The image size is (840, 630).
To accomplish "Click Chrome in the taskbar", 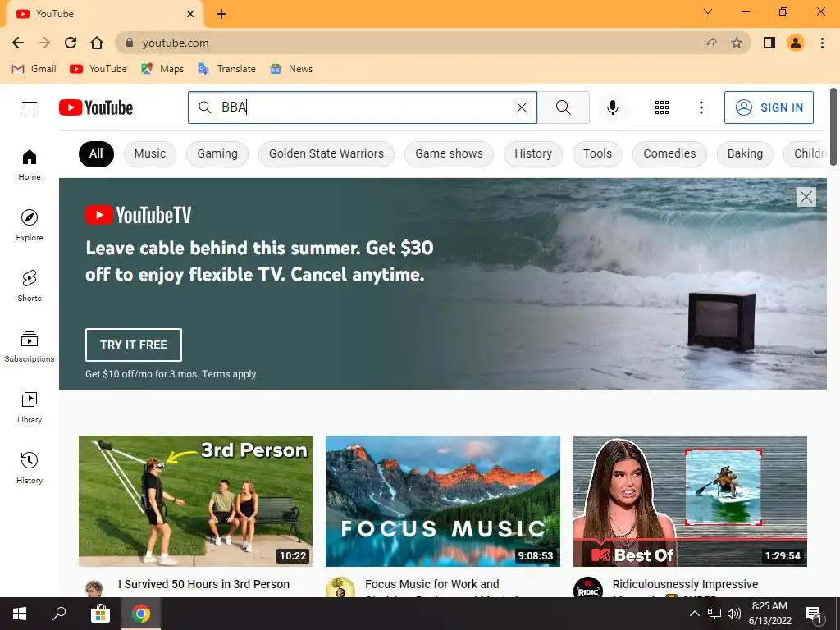I will point(141,614).
